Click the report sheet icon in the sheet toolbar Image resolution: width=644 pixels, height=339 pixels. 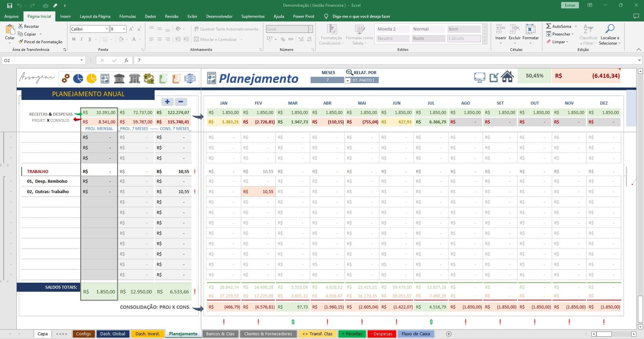pyautogui.click(x=105, y=78)
